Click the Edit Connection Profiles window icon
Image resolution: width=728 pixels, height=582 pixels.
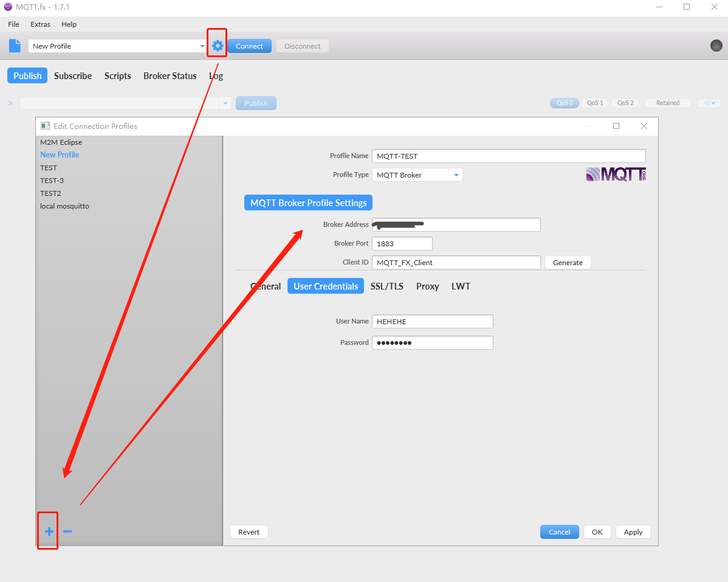pyautogui.click(x=45, y=126)
